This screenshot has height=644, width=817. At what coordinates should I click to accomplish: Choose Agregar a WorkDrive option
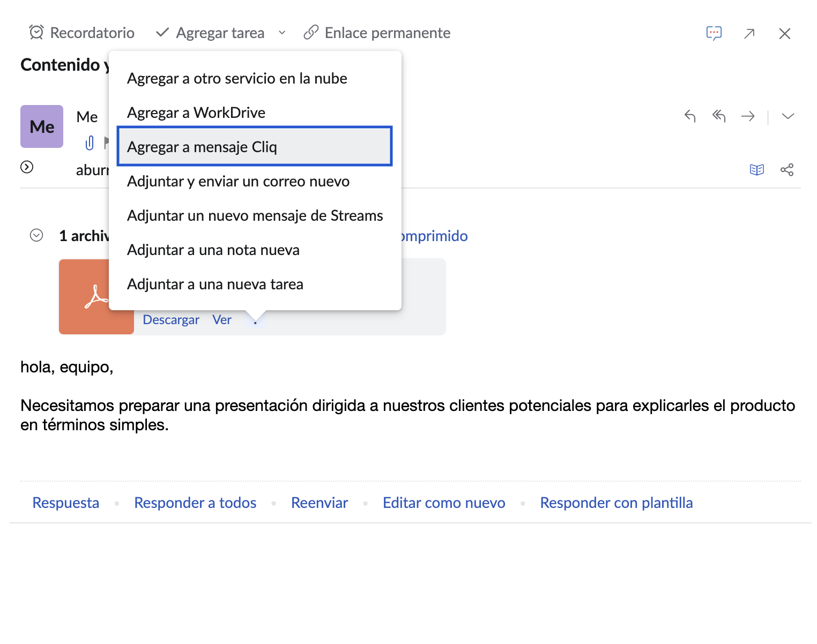coord(196,113)
